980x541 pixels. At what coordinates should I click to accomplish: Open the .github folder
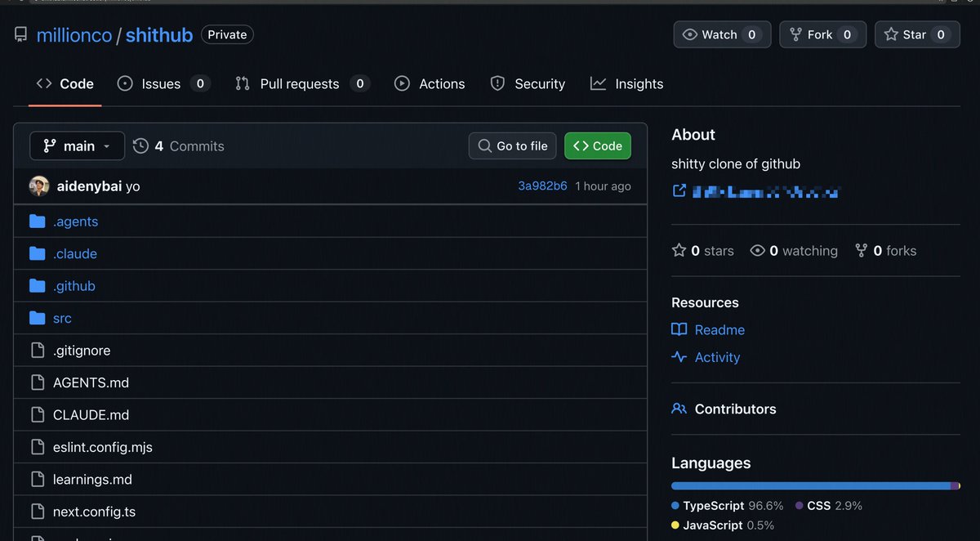click(74, 286)
